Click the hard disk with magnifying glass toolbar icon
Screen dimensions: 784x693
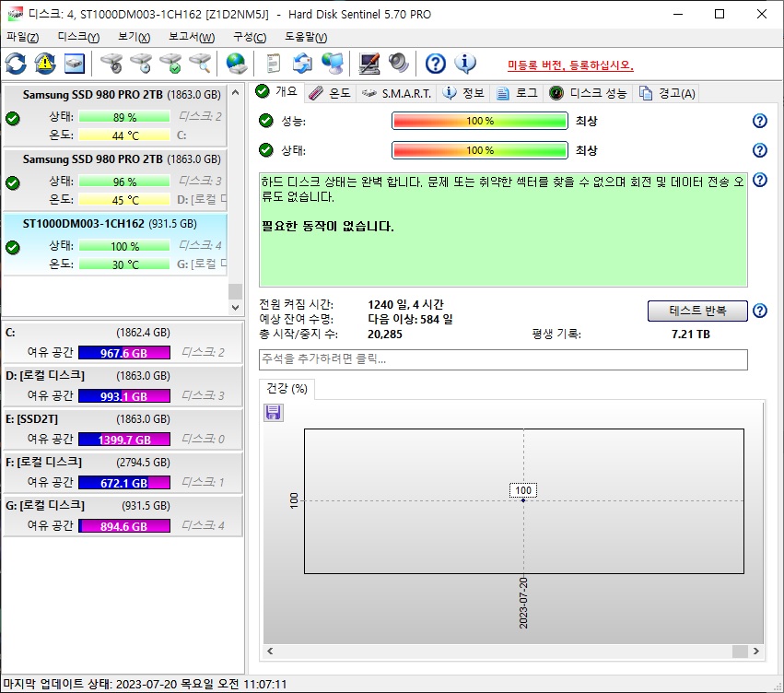(x=200, y=64)
